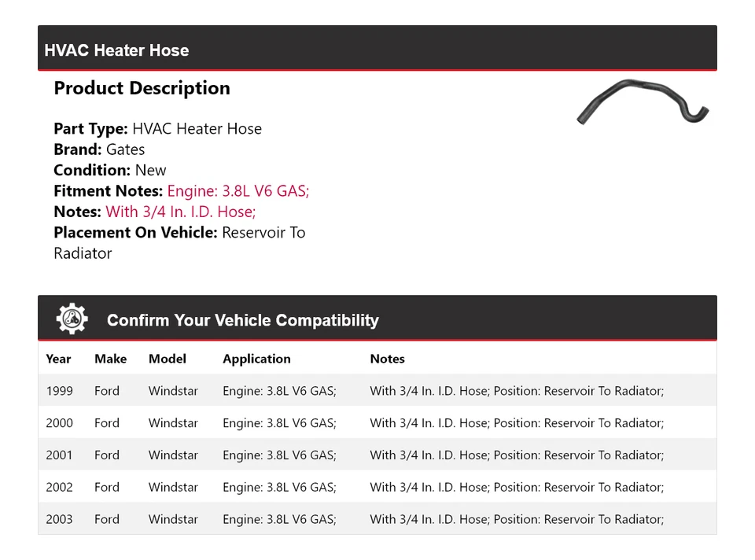
Task: Click the hose notes cell in the 2000 row
Action: pos(517,423)
